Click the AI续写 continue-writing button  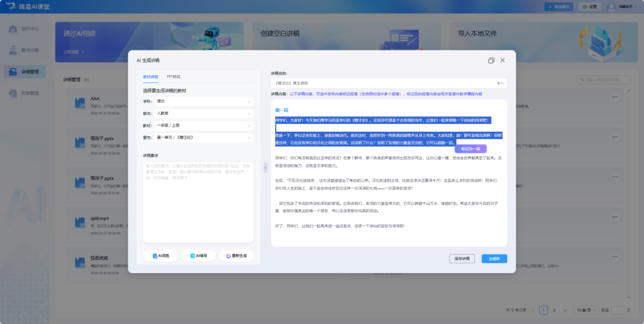[198, 256]
